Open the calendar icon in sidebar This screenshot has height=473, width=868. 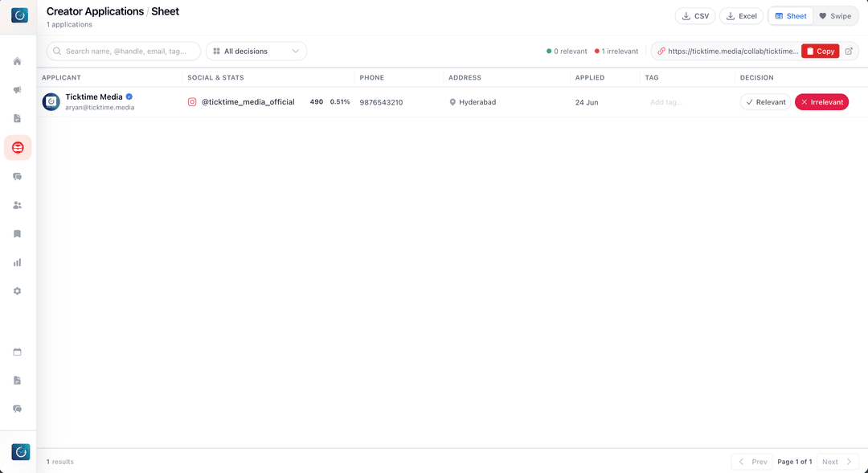pyautogui.click(x=17, y=352)
